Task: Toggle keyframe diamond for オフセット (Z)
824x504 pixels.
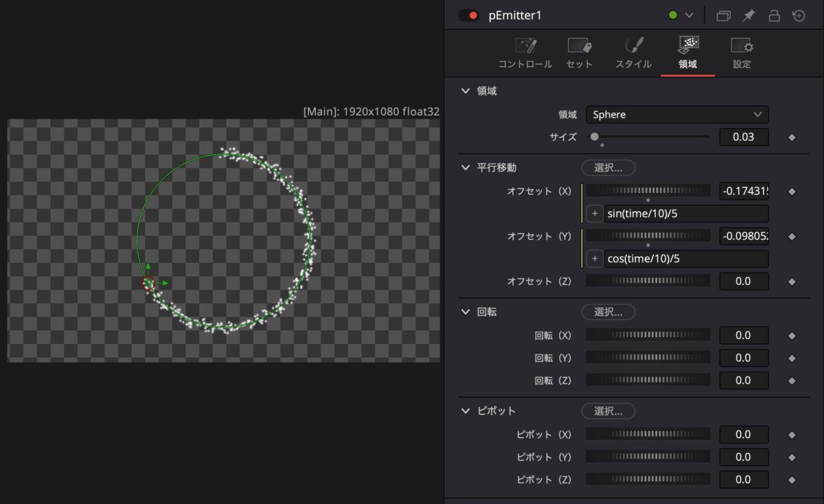Action: (792, 281)
